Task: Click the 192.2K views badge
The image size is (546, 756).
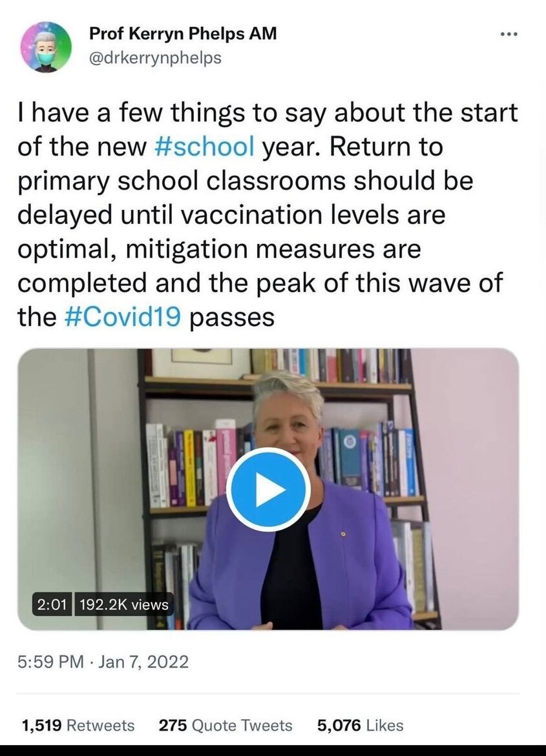Action: click(x=124, y=604)
